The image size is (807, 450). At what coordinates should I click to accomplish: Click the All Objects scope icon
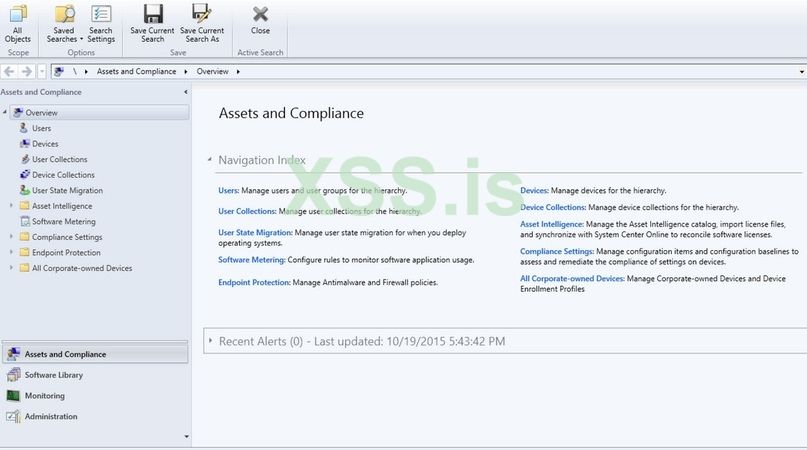coord(18,14)
